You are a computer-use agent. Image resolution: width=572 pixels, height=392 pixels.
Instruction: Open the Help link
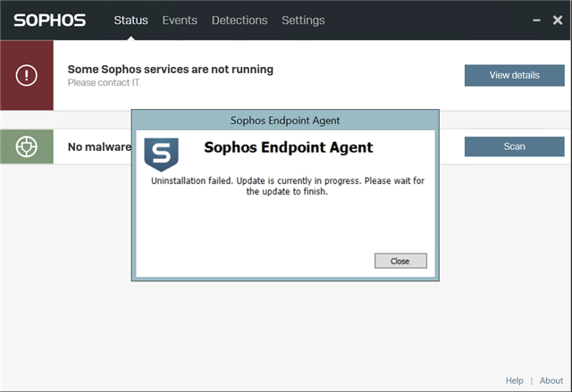(x=515, y=380)
